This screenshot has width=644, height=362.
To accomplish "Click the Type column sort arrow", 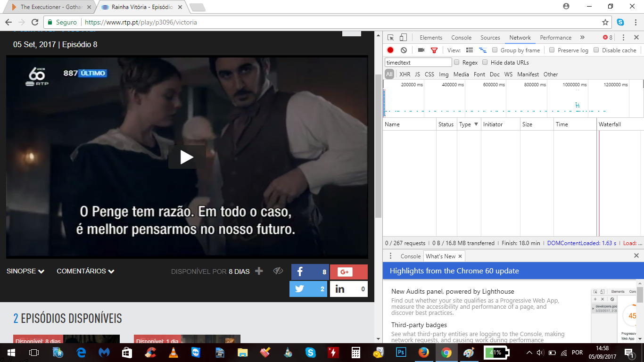I will pos(476,124).
